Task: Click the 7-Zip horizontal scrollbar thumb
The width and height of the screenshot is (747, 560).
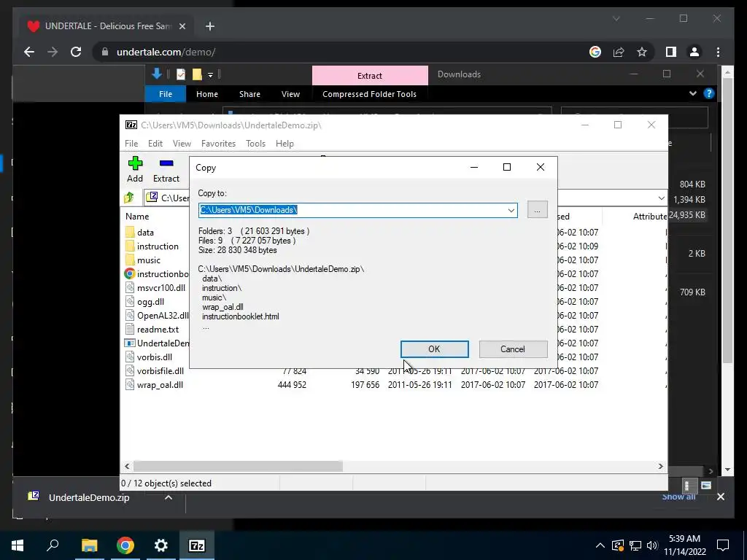Action: 238,466
